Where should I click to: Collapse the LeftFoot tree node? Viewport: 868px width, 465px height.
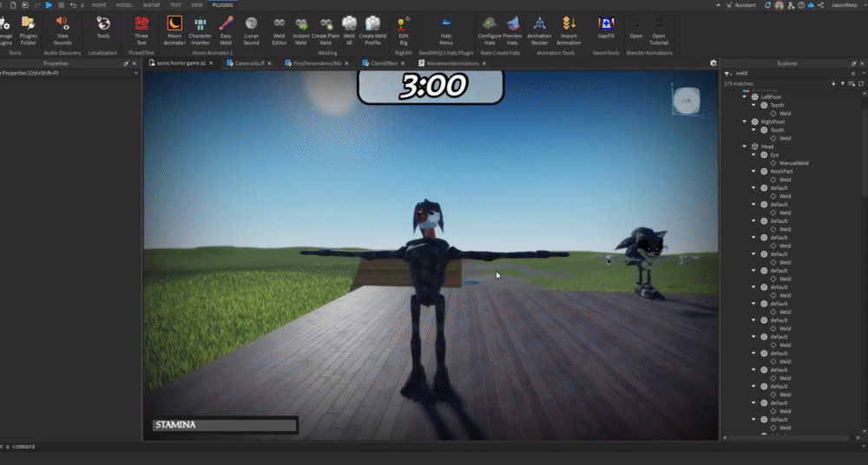[745, 97]
